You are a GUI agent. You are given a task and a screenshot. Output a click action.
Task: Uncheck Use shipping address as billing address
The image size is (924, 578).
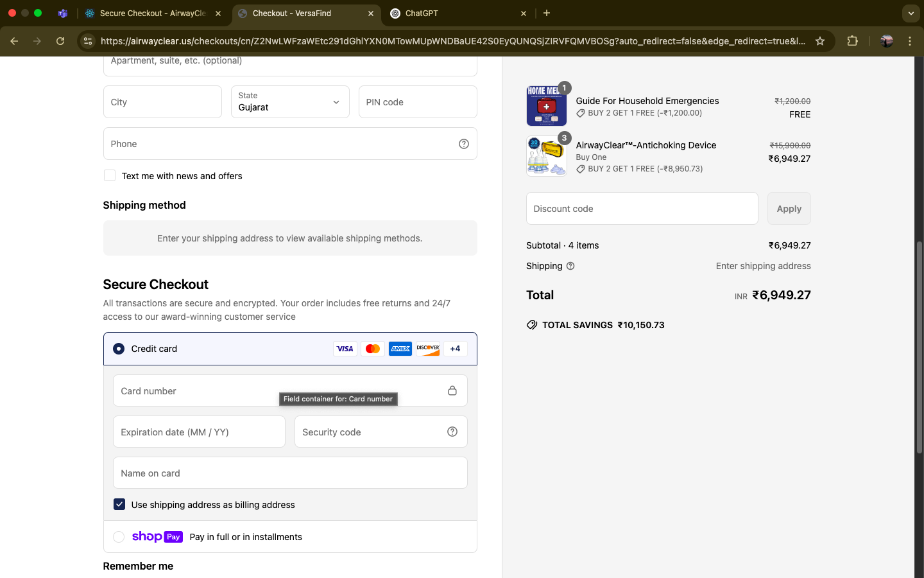119,505
